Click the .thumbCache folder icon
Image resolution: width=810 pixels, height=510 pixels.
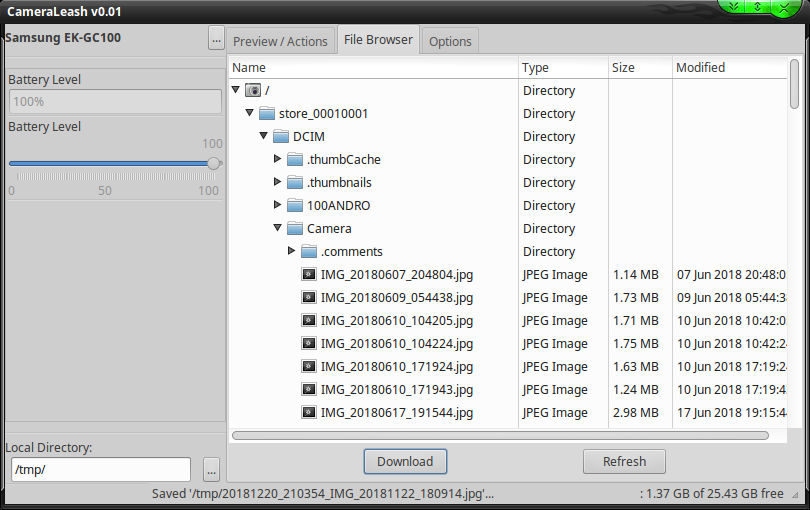coord(294,159)
